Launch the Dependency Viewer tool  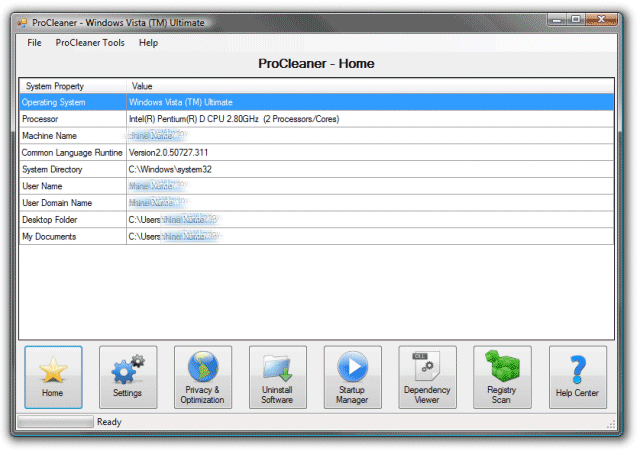point(427,377)
